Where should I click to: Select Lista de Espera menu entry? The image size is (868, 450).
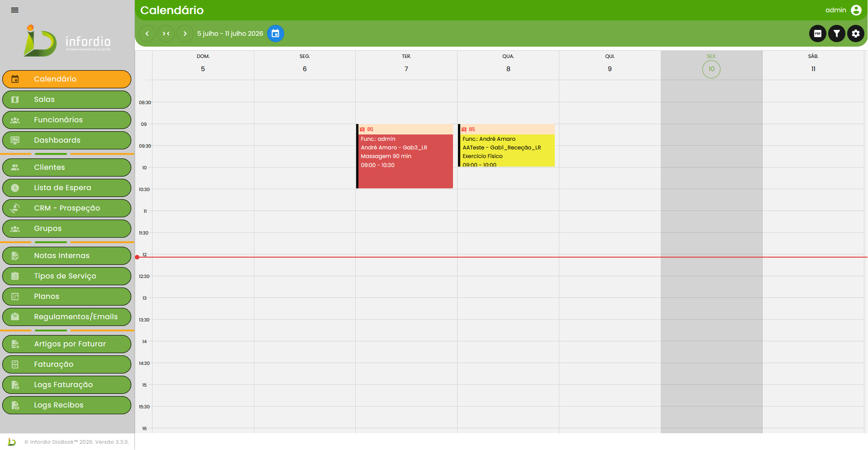(67, 188)
